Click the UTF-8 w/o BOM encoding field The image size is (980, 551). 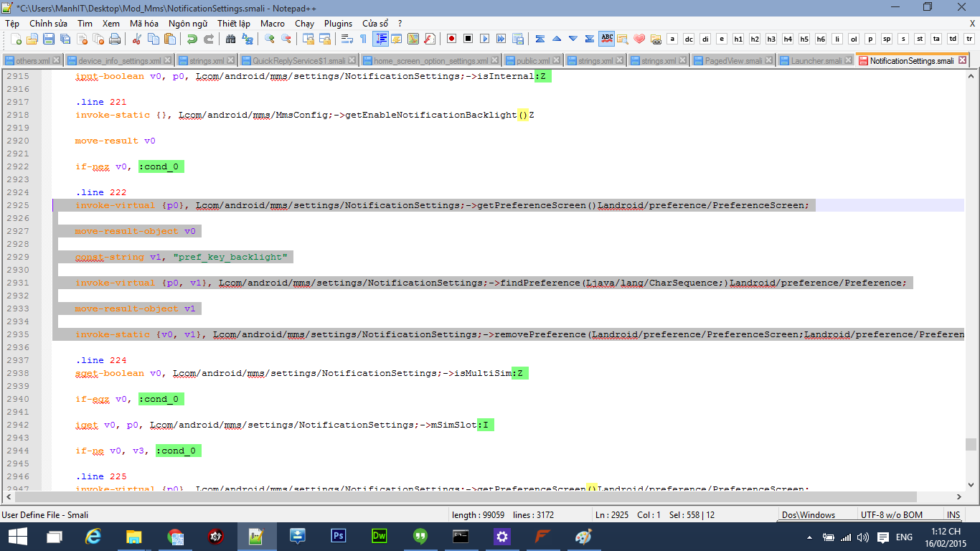(x=892, y=514)
